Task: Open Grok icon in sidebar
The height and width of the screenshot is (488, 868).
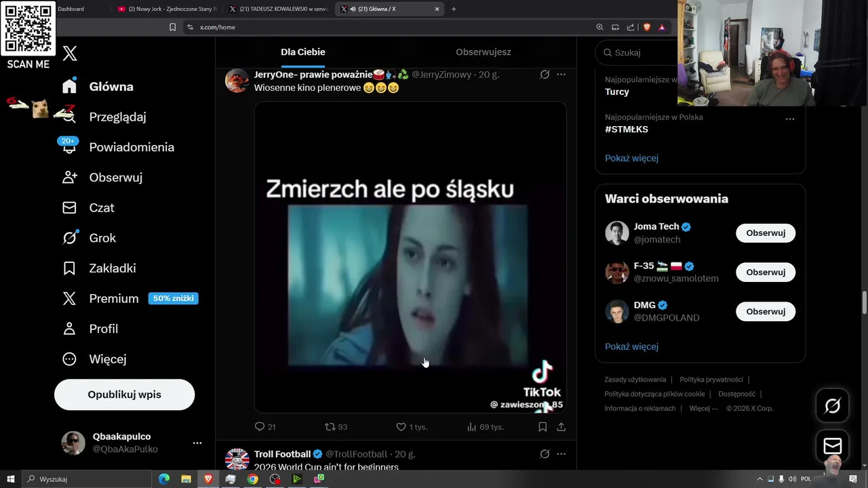Action: click(x=69, y=238)
